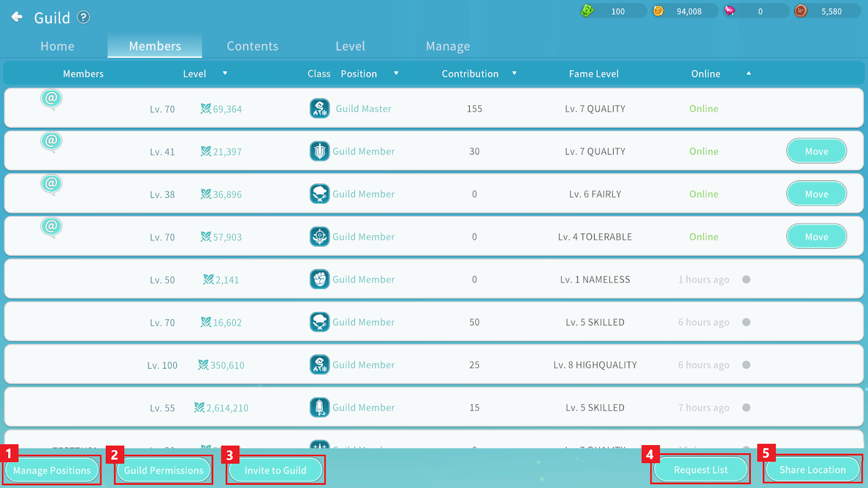Open the Request List
Image resolution: width=868 pixels, height=488 pixels.
(700, 470)
